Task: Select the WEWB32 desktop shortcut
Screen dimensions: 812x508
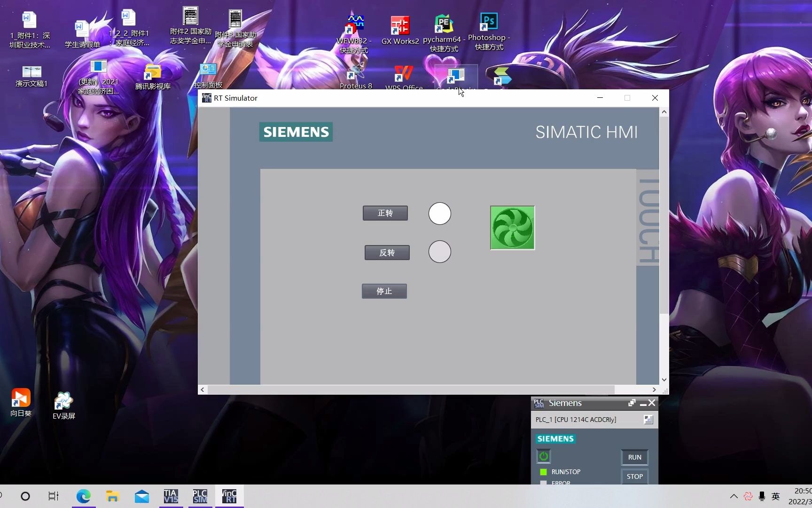Action: tap(355, 34)
